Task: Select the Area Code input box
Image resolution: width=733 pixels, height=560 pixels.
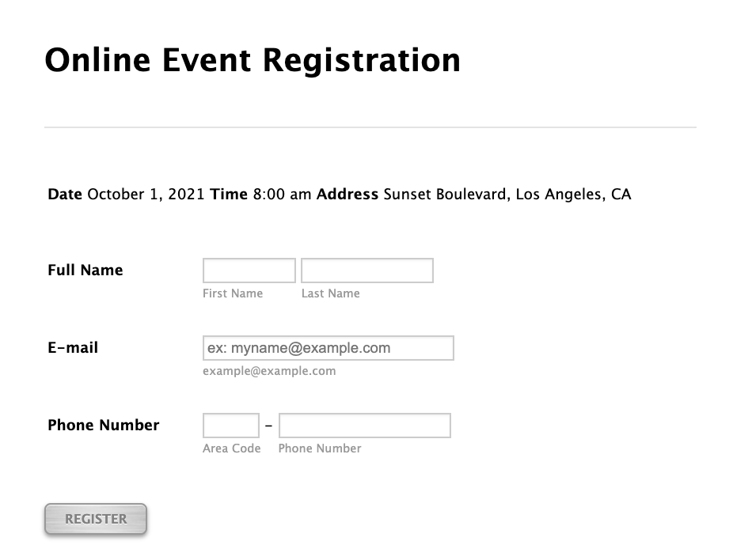Action: click(x=230, y=426)
